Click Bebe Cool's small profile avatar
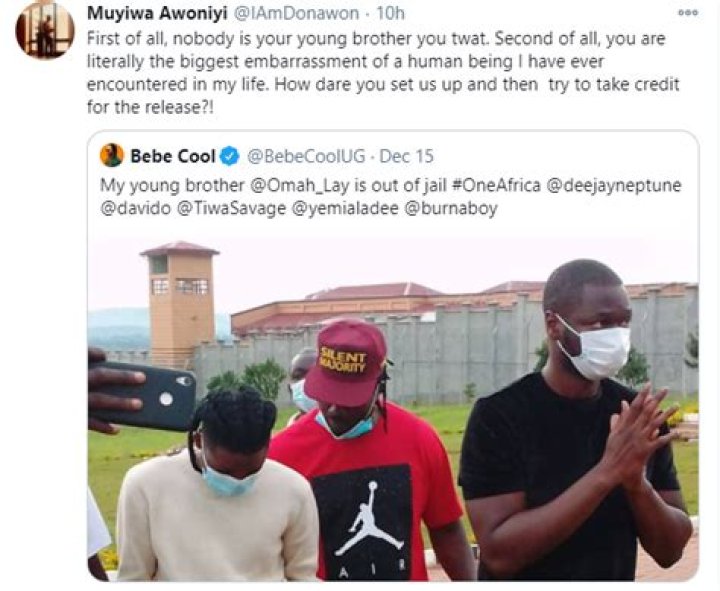Viewport: 720px width, 591px height. point(111,155)
